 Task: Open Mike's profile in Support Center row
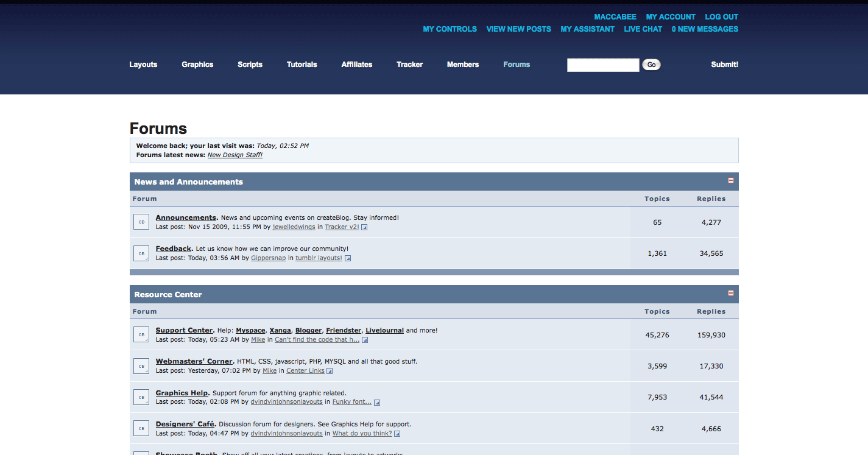click(258, 340)
